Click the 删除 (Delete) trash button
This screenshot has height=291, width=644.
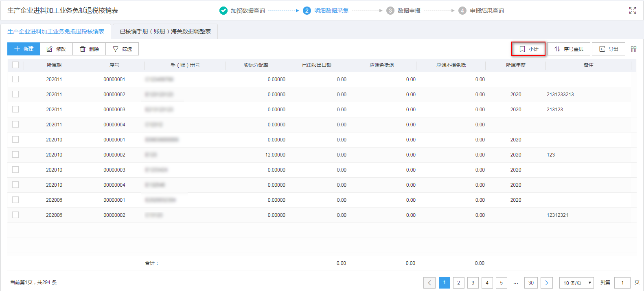(x=89, y=49)
